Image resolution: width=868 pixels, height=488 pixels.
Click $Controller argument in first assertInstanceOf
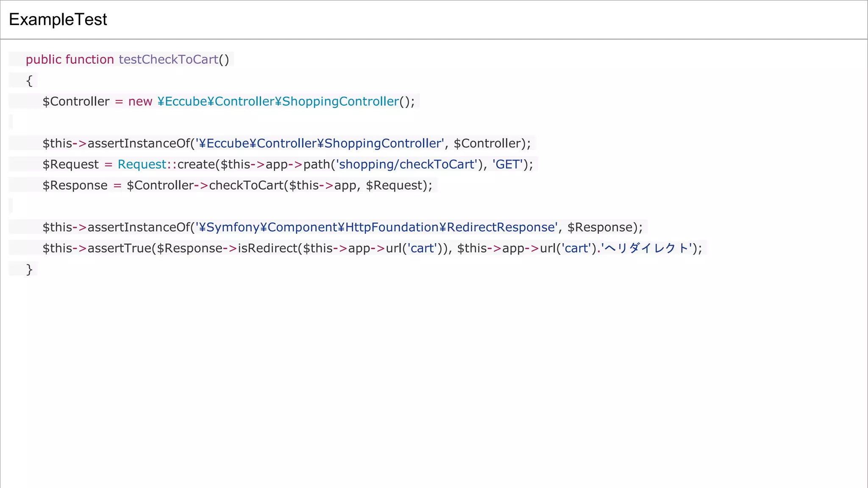(x=487, y=143)
